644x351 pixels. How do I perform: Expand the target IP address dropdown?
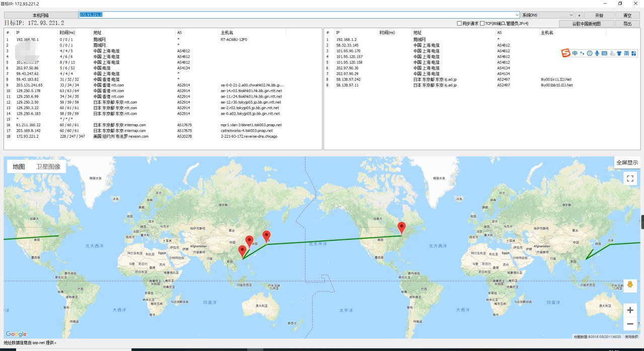tap(517, 15)
